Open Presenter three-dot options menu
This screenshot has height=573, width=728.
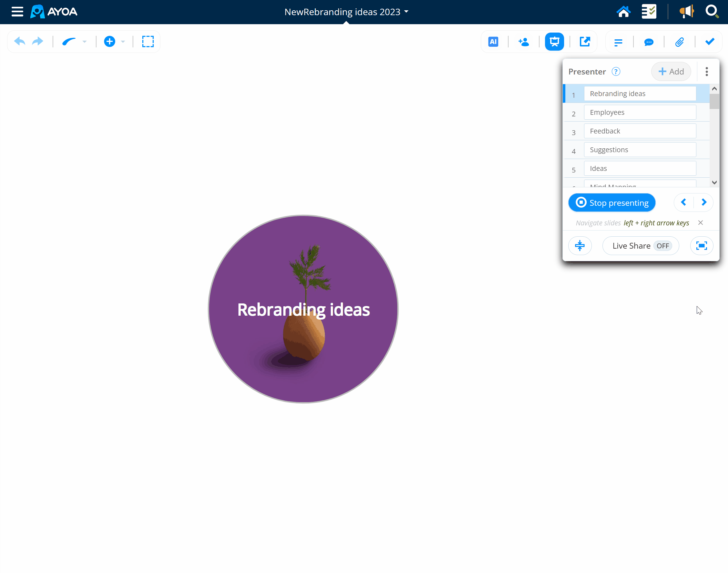706,72
